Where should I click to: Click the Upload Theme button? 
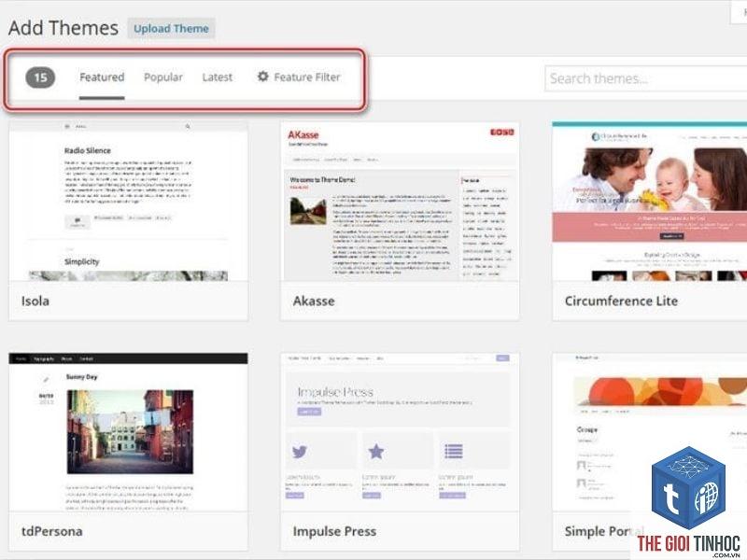pos(171,29)
